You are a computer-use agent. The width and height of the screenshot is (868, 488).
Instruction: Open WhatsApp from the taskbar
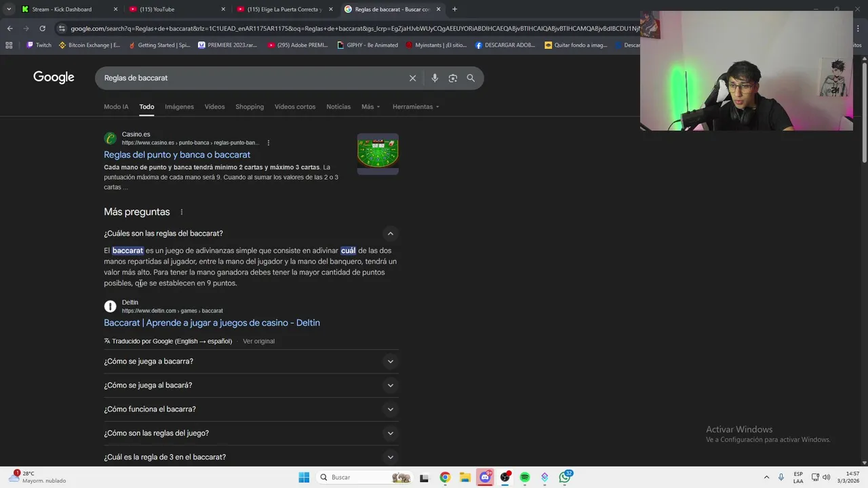coord(565,477)
